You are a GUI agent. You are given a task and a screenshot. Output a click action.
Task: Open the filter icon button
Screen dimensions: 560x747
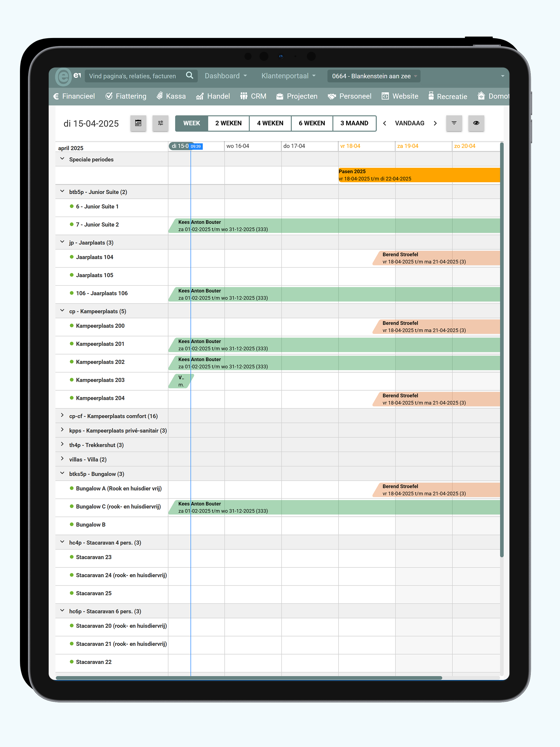(x=454, y=123)
